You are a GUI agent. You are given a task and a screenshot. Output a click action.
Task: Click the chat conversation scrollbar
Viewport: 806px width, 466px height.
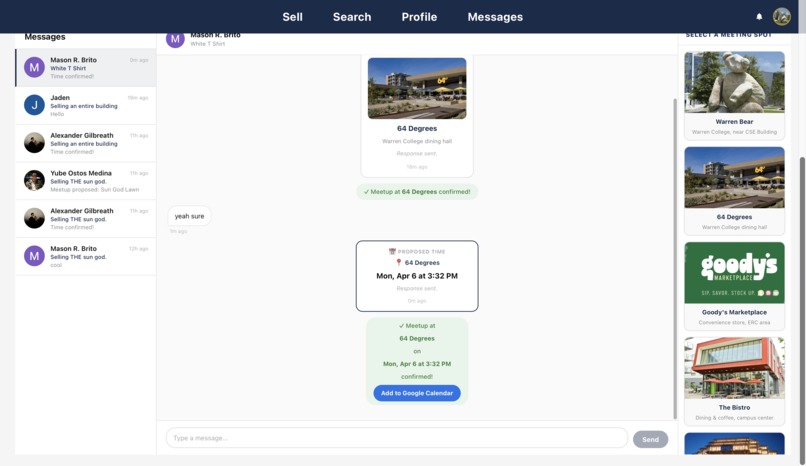pyautogui.click(x=675, y=258)
